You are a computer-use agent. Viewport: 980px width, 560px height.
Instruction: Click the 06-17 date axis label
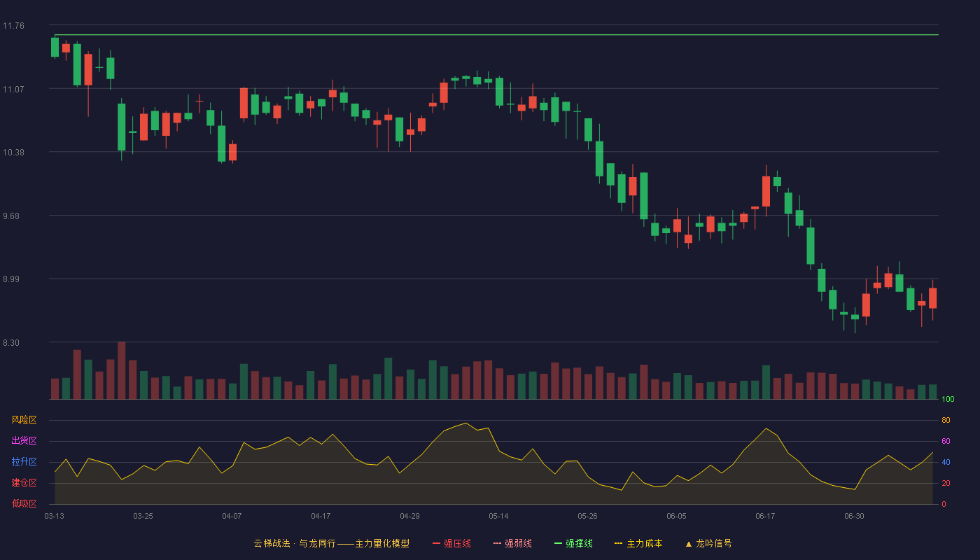pyautogui.click(x=765, y=516)
